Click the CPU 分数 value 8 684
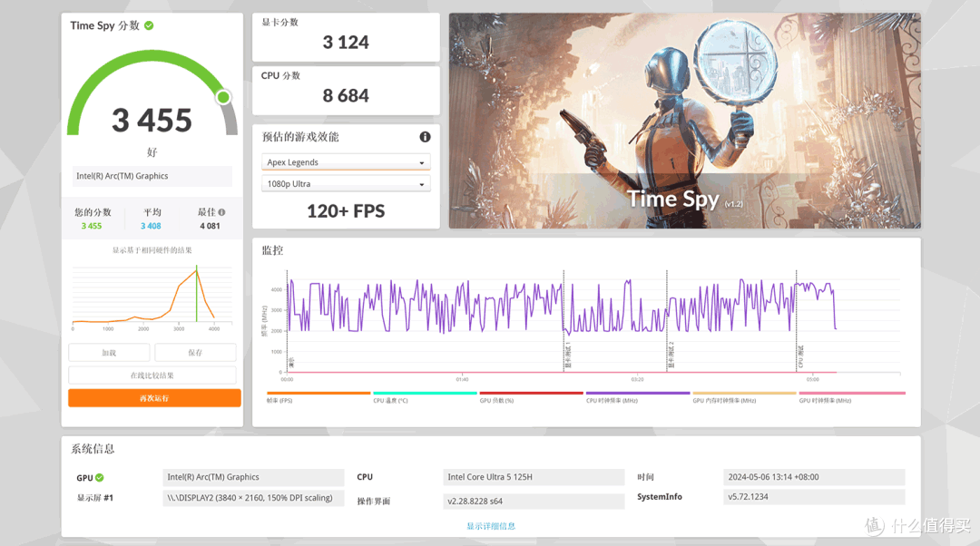The width and height of the screenshot is (980, 546). [x=346, y=95]
